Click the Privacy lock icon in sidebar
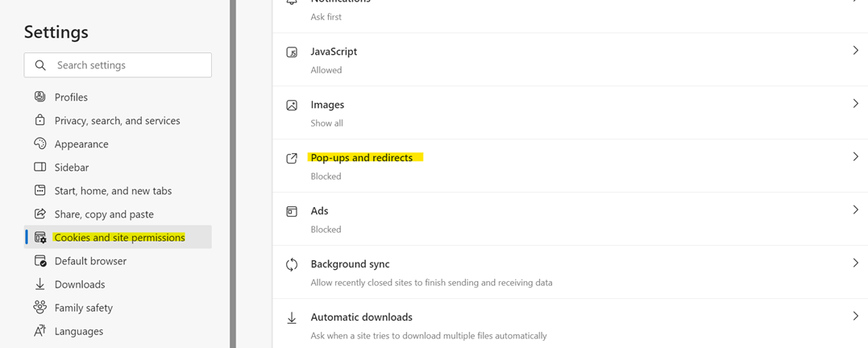The image size is (868, 348). [x=39, y=120]
